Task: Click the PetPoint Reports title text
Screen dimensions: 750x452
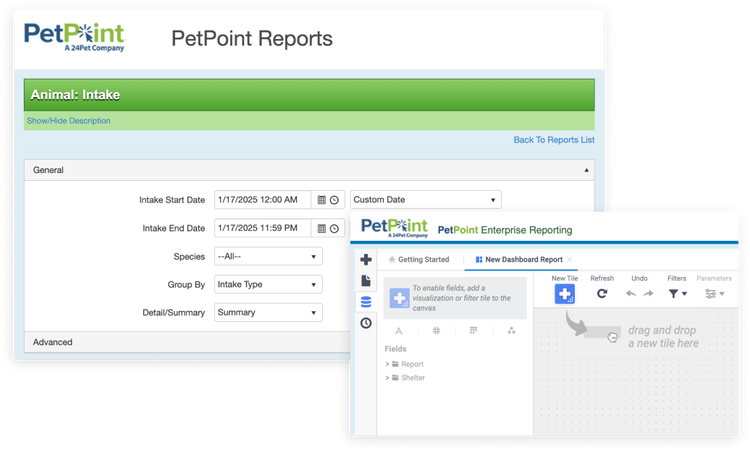Action: [x=252, y=39]
